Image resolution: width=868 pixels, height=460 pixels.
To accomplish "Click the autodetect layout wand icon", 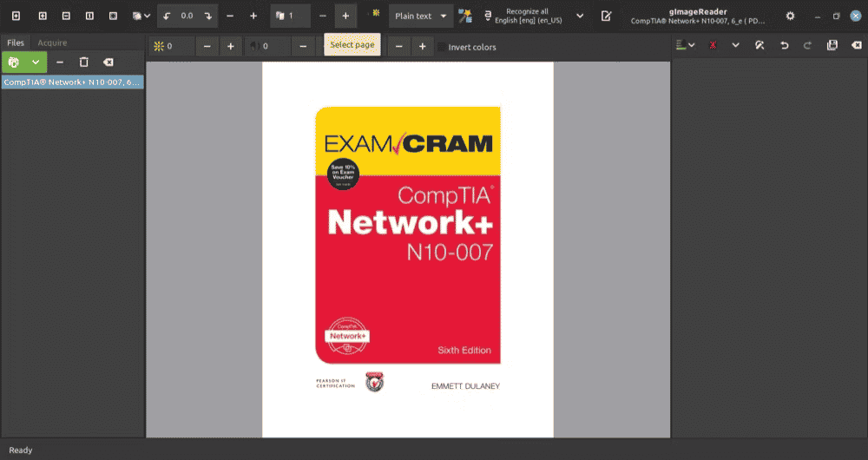I will [x=465, y=16].
